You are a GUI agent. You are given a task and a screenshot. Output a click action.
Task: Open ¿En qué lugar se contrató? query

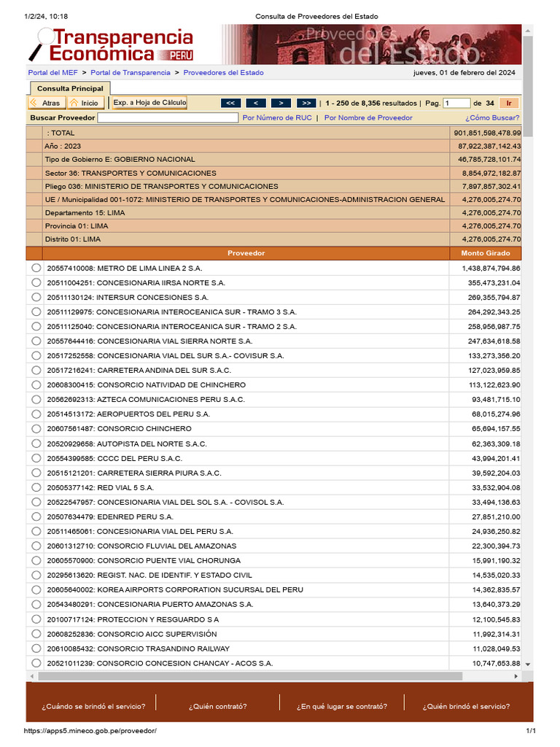[x=342, y=706]
